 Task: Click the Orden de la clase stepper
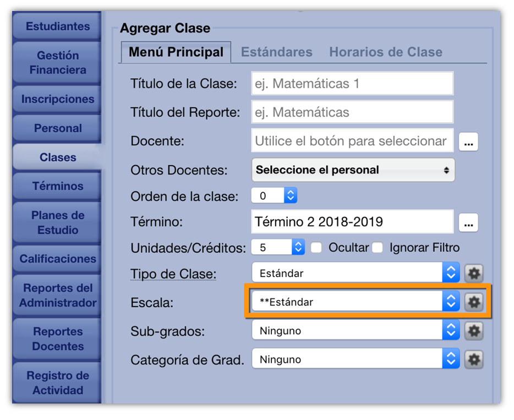coord(291,195)
